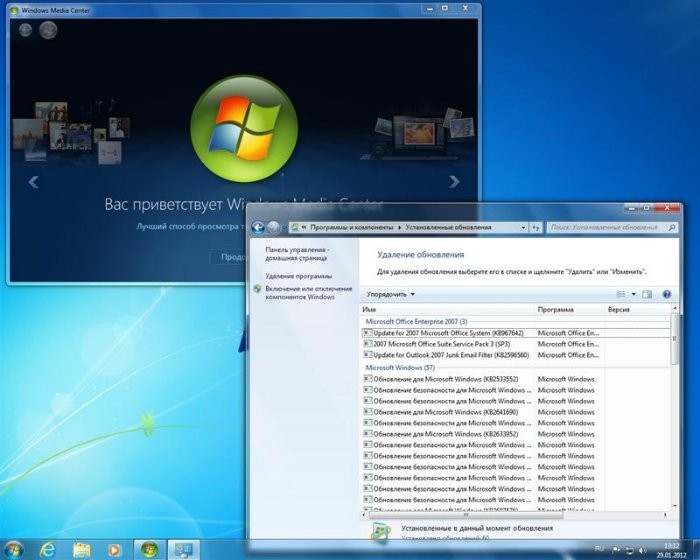Click icon of Outlook 2007 Junk Email Filter row
Image resolution: width=700 pixels, height=560 pixels.
pos(368,355)
